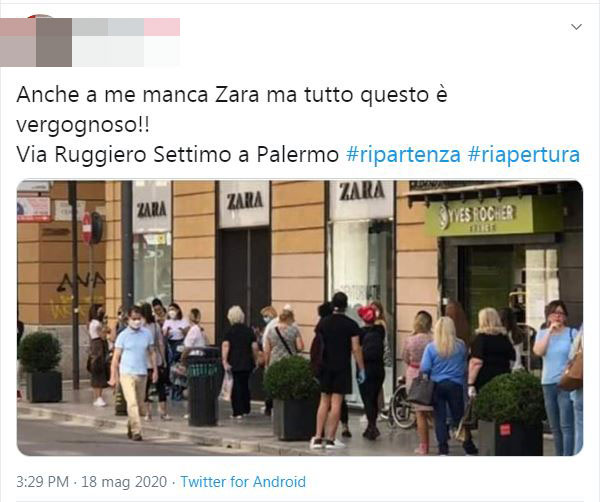Viewport: 600px width, 502px height.
Task: Click the text 'Anche a me manca Zara'
Action: click(x=138, y=95)
